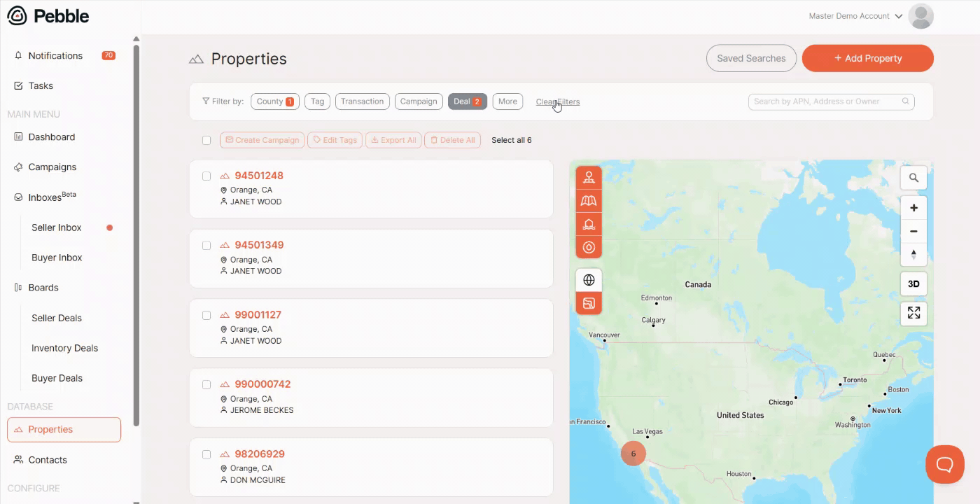Expand the map to fullscreen
Image resolution: width=980 pixels, height=504 pixels.
[913, 314]
